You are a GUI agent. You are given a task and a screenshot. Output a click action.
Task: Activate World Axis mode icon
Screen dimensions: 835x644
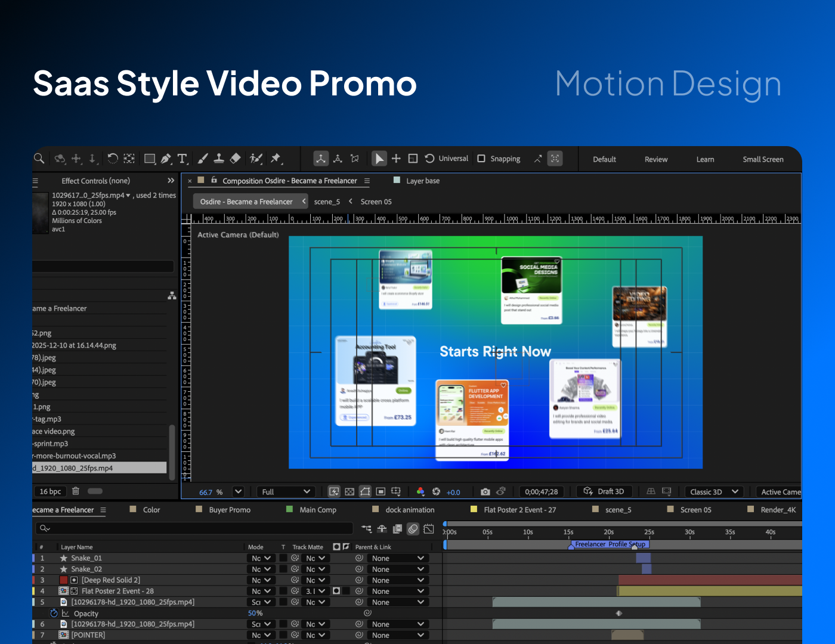338,159
